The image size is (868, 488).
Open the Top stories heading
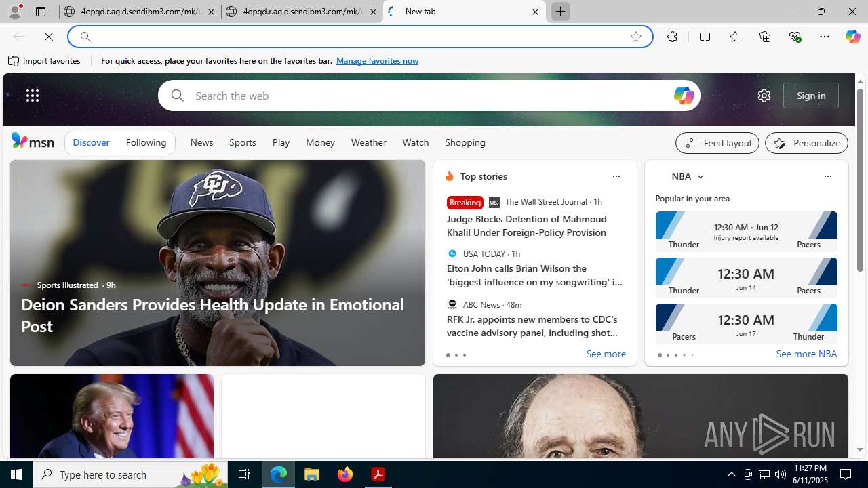(x=484, y=176)
